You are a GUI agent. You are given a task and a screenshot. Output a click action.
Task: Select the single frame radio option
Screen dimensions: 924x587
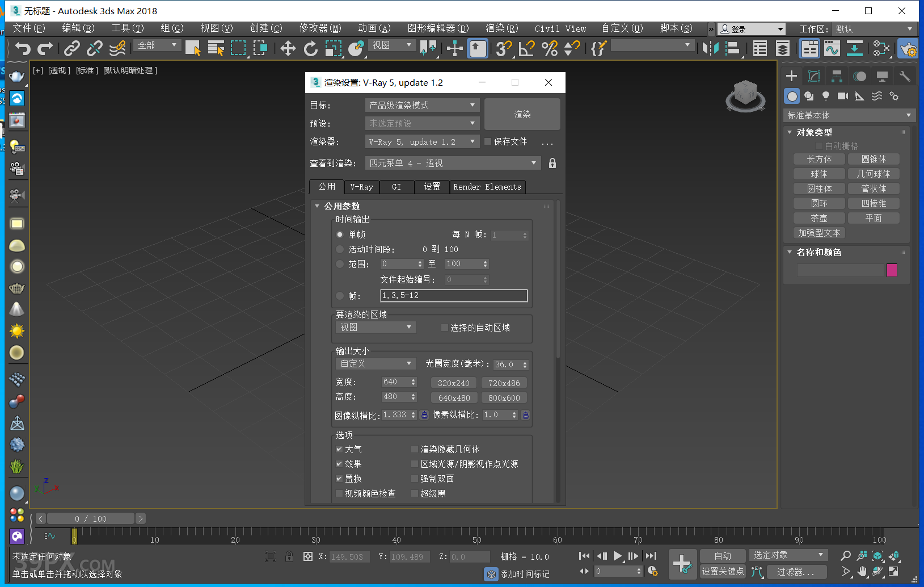340,234
